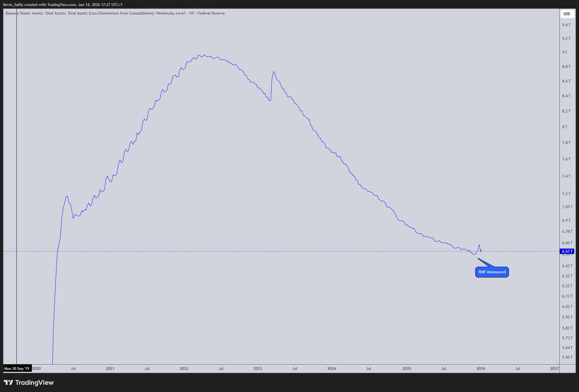
Task: Click the 9.4 T price axis label
Action: pyautogui.click(x=566, y=25)
